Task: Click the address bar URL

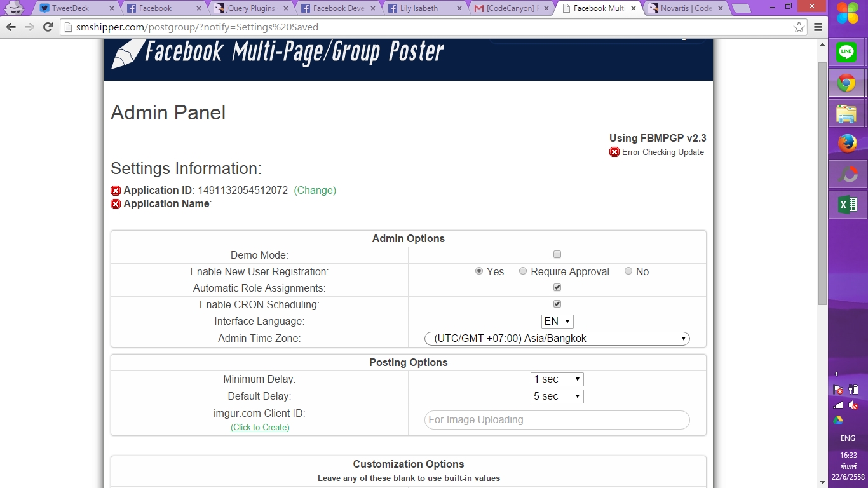Action: [197, 27]
